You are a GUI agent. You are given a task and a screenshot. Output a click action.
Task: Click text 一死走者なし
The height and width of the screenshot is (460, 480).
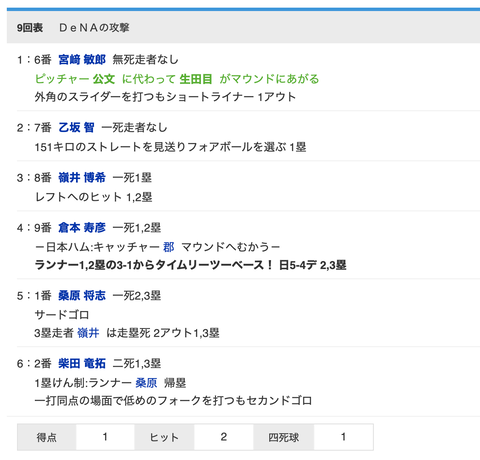click(134, 127)
